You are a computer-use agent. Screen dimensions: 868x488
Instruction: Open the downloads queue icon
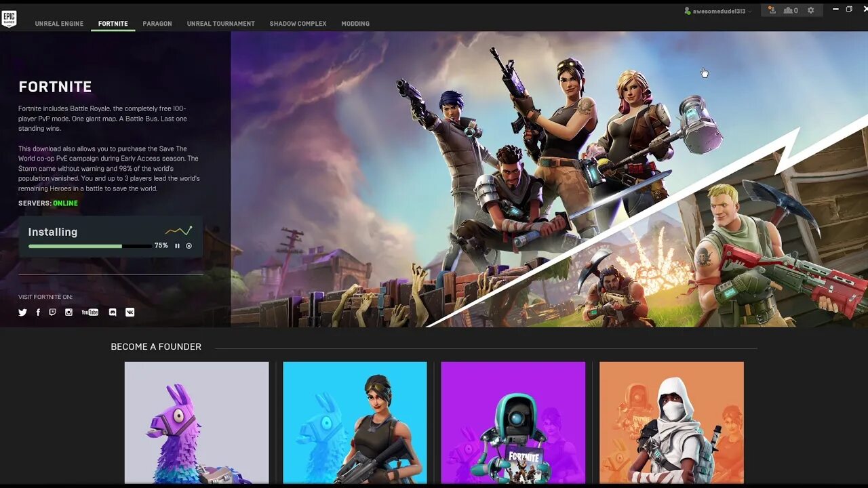coord(772,10)
